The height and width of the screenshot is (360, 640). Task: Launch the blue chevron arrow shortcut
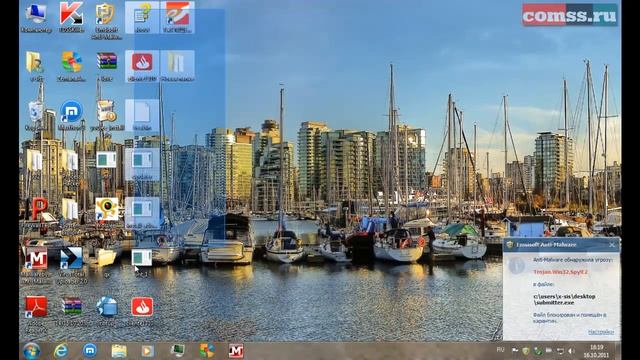pyautogui.click(x=71, y=258)
